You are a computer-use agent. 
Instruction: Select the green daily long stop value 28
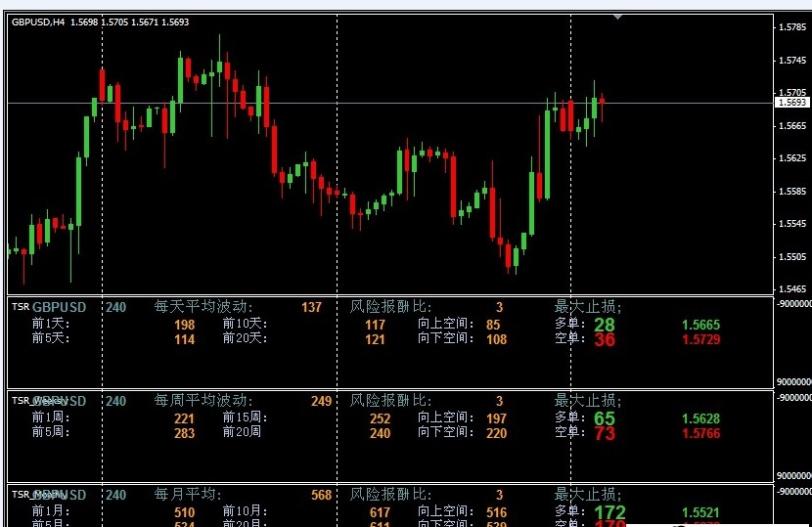coord(605,325)
